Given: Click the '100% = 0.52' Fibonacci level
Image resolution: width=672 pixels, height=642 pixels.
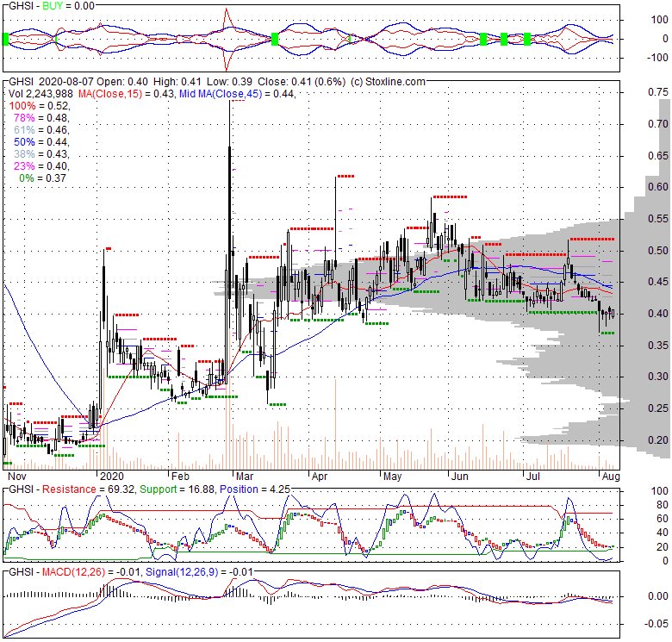Looking at the screenshot, I should [40, 105].
